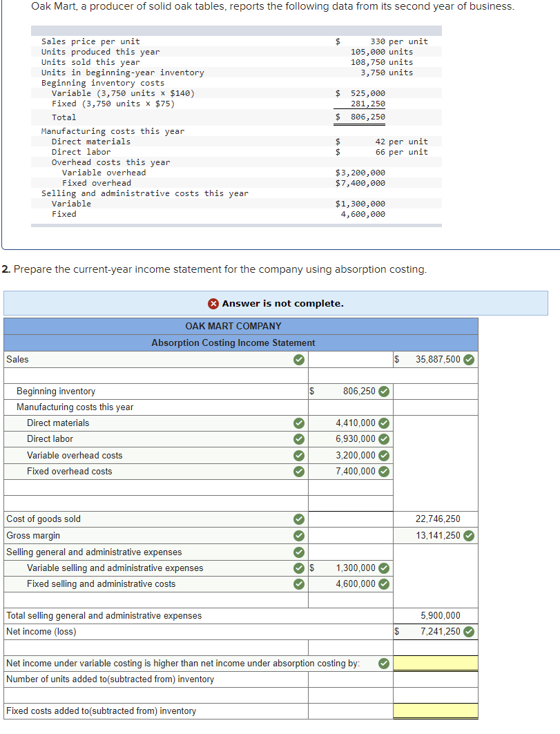The image size is (560, 734).
Task: Click the green check beside 35,887,500
Action: (x=469, y=360)
